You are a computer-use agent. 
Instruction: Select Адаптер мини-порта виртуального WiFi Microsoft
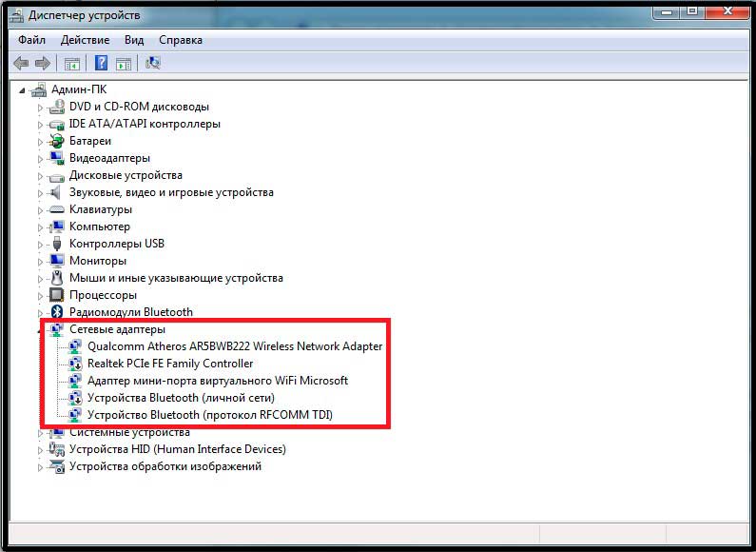(x=217, y=381)
